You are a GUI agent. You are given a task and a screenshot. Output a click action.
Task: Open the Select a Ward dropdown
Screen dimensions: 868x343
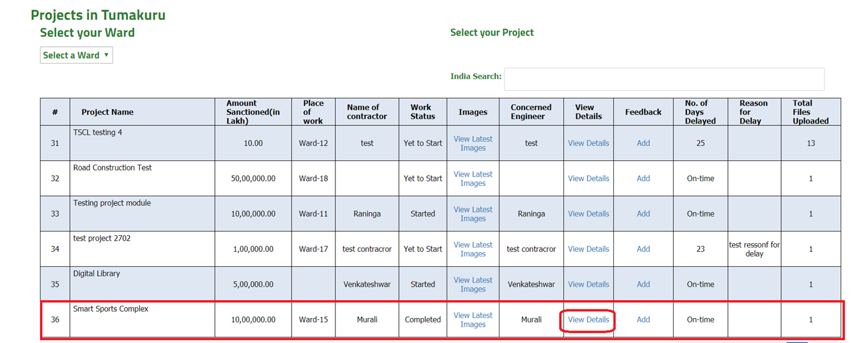click(x=76, y=55)
